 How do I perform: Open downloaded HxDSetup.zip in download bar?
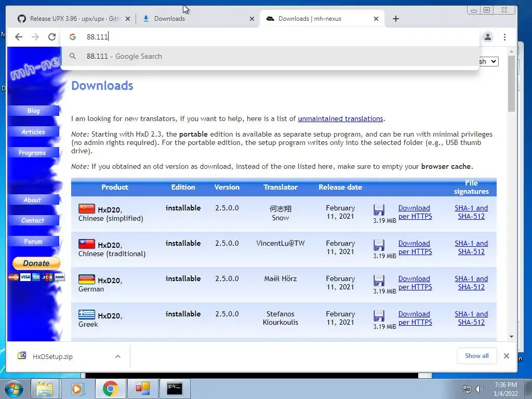[x=52, y=356]
